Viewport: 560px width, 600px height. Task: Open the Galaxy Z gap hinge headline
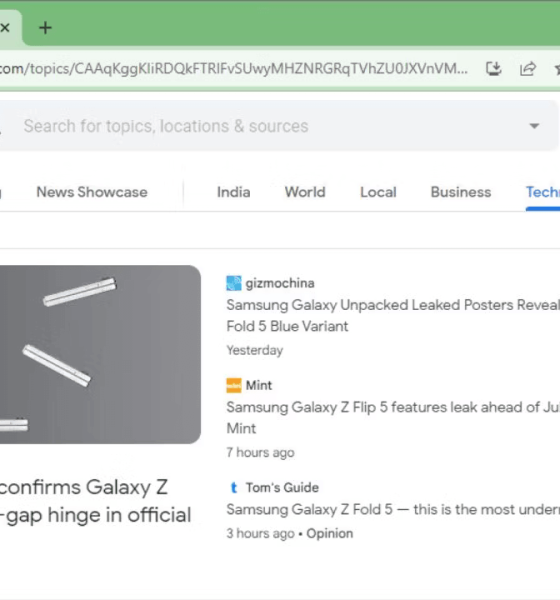point(95,501)
